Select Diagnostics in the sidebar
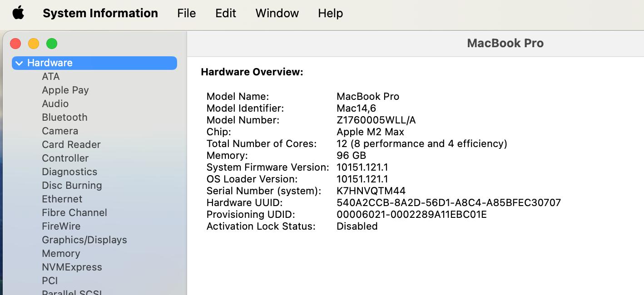644x295 pixels. (x=69, y=172)
